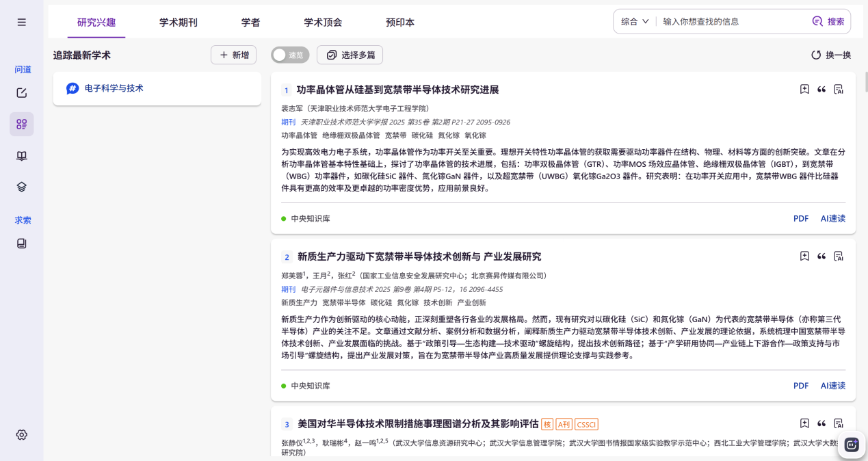
Task: Click author 裴志军
Action: click(x=293, y=108)
